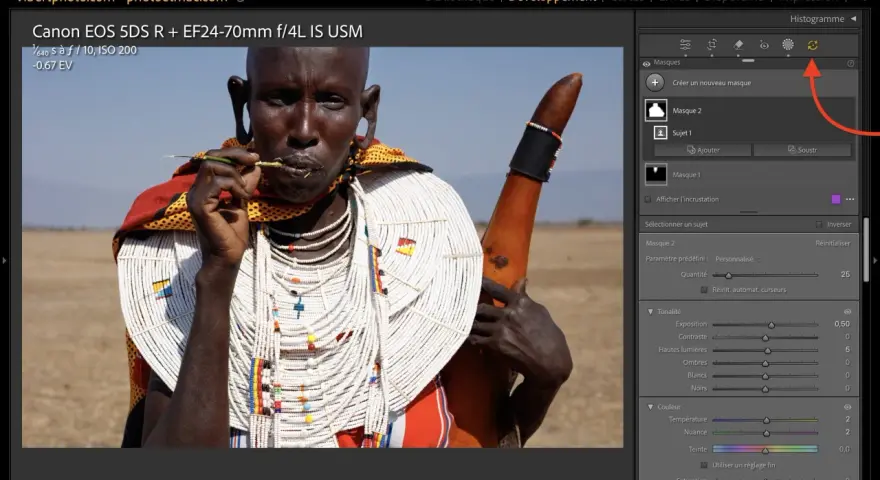Select the Sujet 1 mask component row

pyautogui.click(x=750, y=133)
